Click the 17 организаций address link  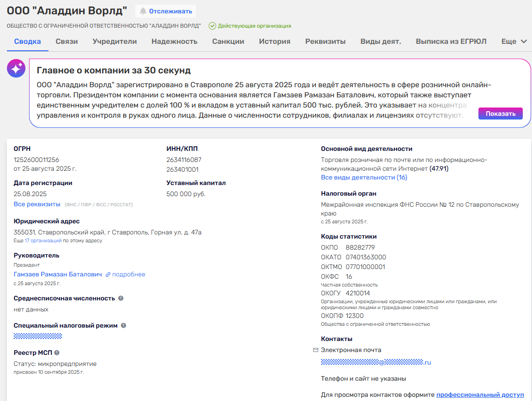pos(43,240)
